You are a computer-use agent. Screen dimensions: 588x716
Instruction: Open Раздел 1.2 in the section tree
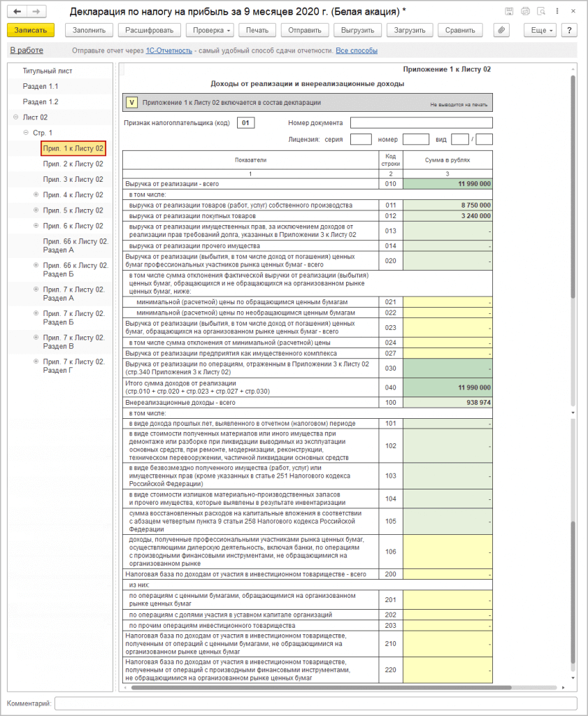pyautogui.click(x=41, y=102)
